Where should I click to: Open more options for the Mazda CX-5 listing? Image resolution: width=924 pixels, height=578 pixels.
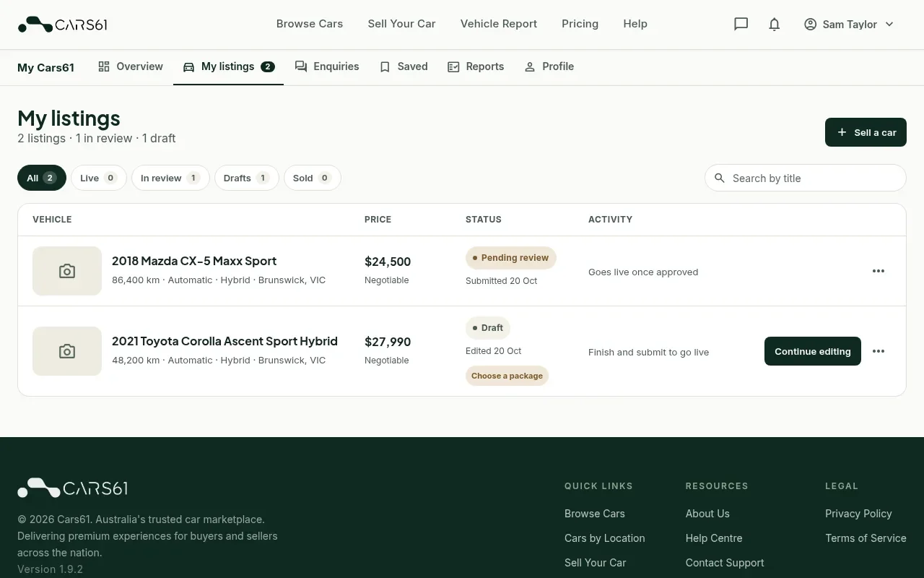click(x=879, y=271)
